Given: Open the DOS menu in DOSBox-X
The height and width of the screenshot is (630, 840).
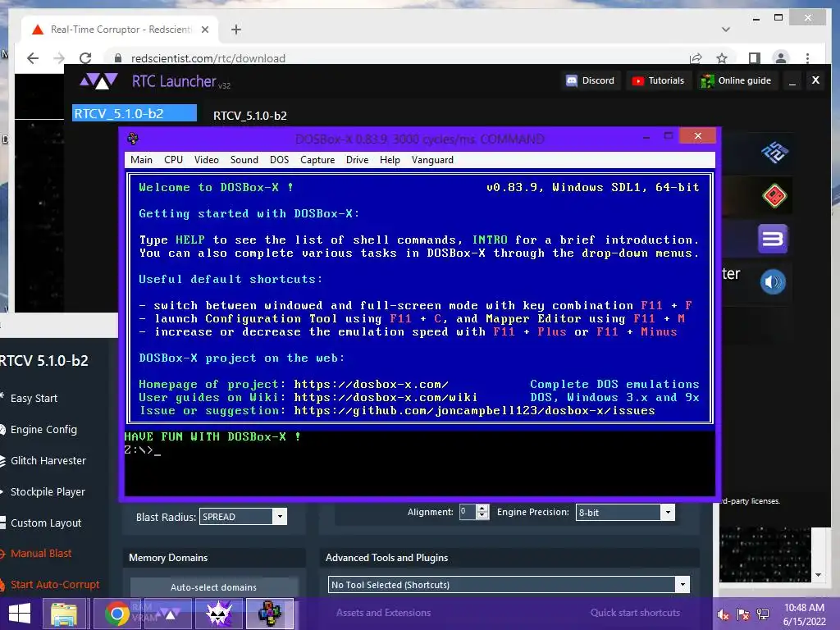Looking at the screenshot, I should [279, 160].
